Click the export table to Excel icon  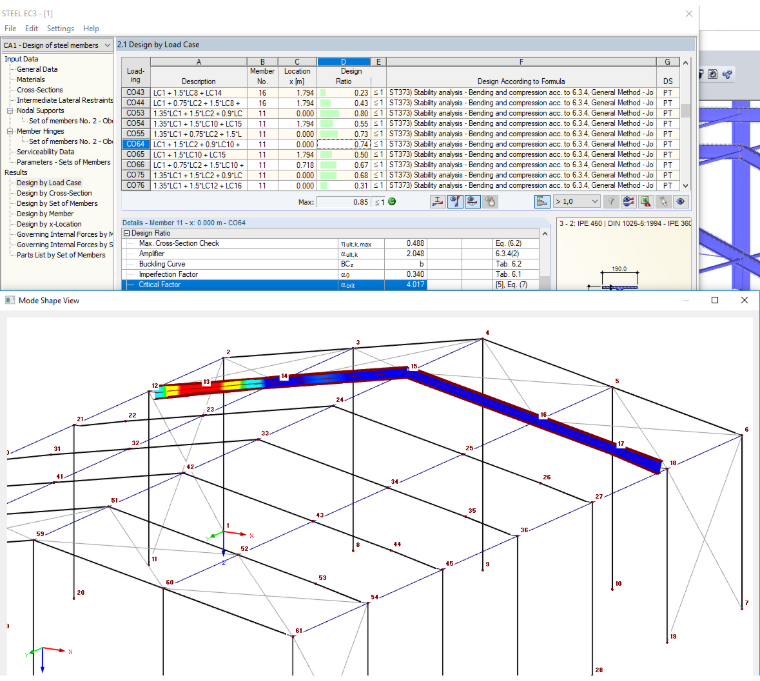646,202
